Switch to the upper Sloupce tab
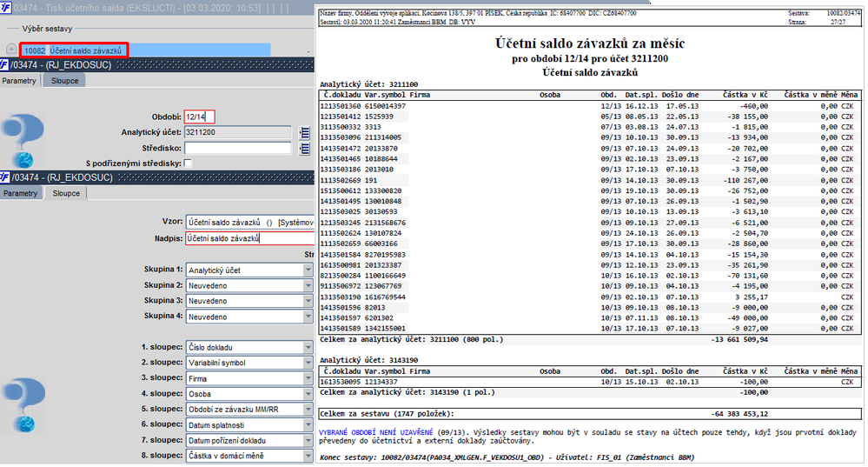Viewport: 868px width, 467px height. pos(65,81)
